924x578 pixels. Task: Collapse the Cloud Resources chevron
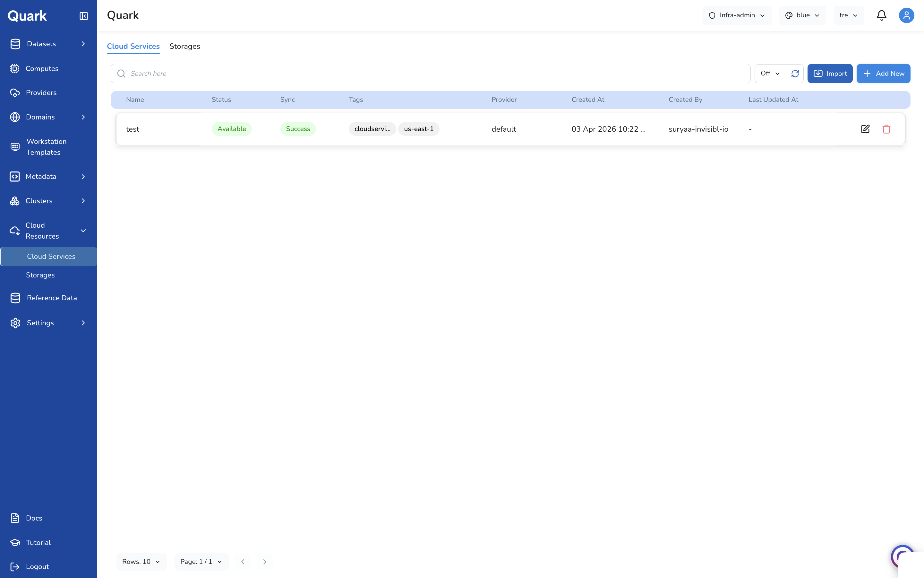tap(83, 231)
